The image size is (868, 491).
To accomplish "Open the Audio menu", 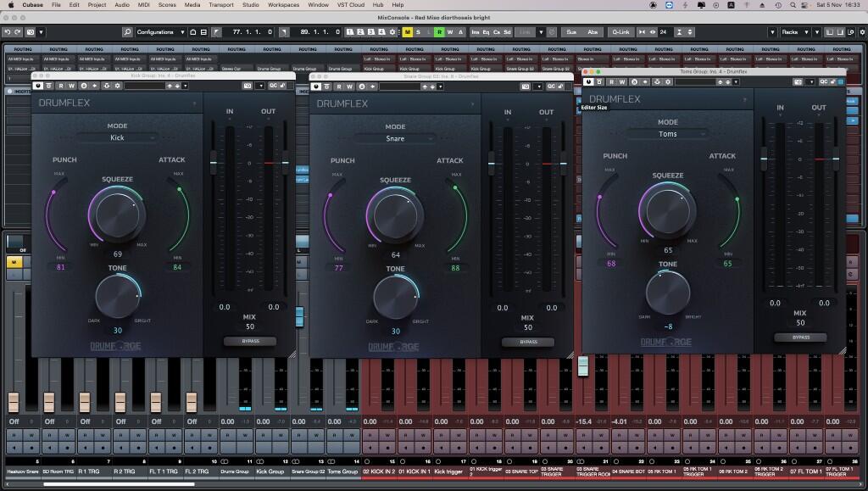I will (122, 4).
